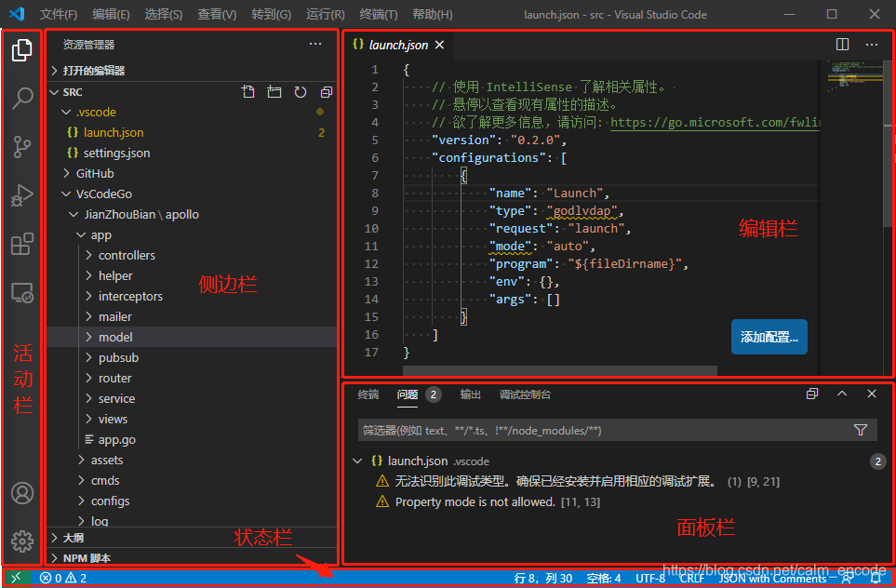Open the 终端(T) menu
This screenshot has height=588, width=896.
tap(379, 14)
